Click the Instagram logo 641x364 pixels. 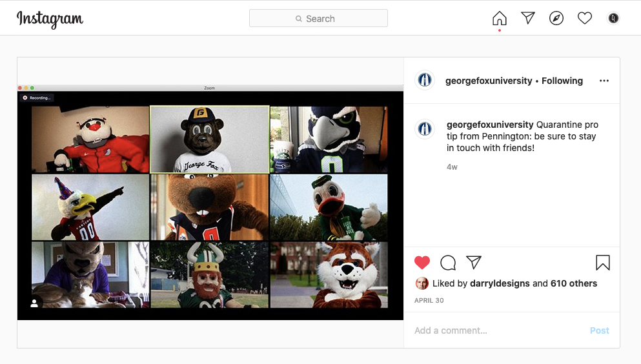[50, 19]
